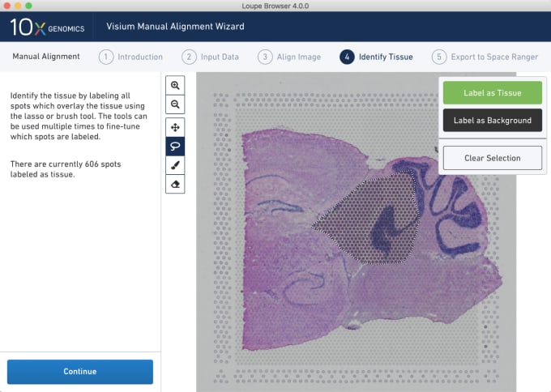Image resolution: width=551 pixels, height=392 pixels.
Task: Click Label as Tissue button
Action: coord(493,92)
